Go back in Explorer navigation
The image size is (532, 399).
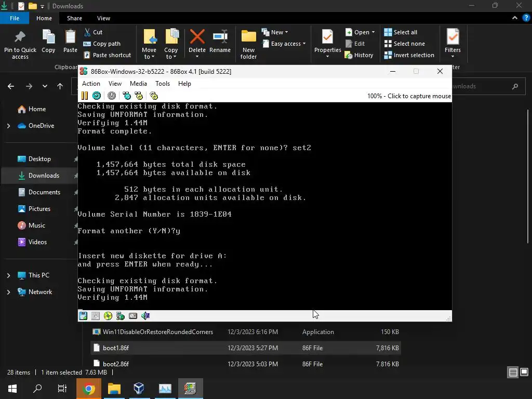[x=11, y=87]
